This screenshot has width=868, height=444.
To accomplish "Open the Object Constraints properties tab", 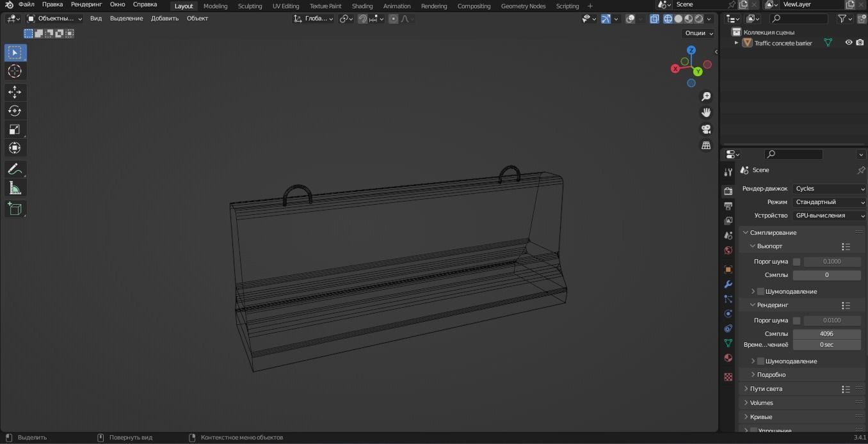I will (x=728, y=328).
